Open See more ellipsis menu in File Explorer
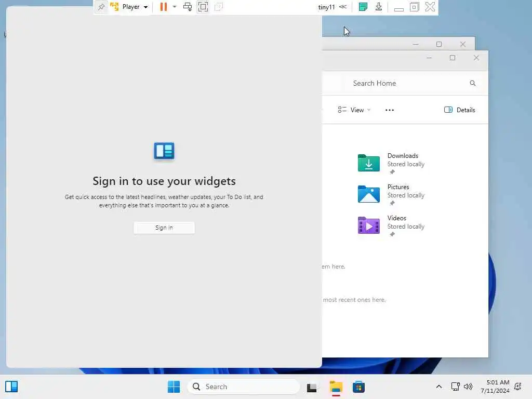This screenshot has width=532, height=399. pos(390,110)
